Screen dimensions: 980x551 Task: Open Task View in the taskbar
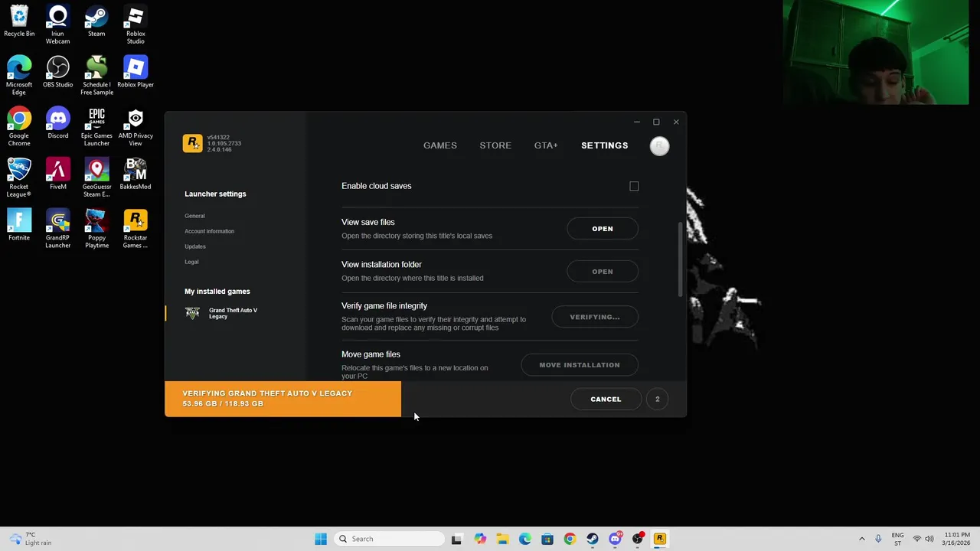click(x=457, y=539)
